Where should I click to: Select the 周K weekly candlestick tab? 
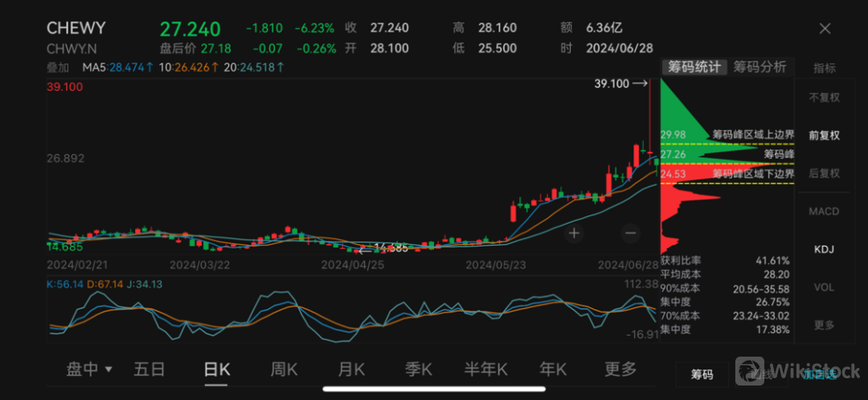tap(284, 369)
